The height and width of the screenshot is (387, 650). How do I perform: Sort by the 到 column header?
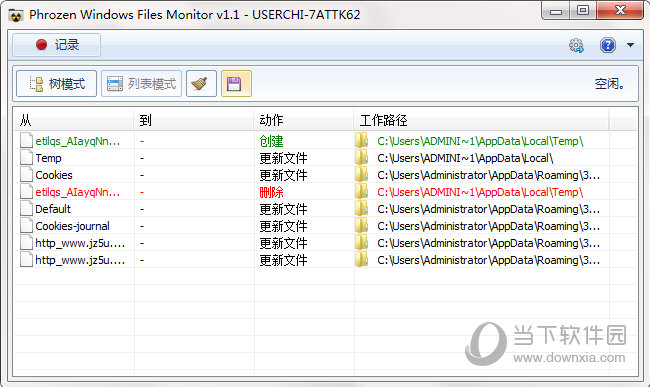[194, 120]
